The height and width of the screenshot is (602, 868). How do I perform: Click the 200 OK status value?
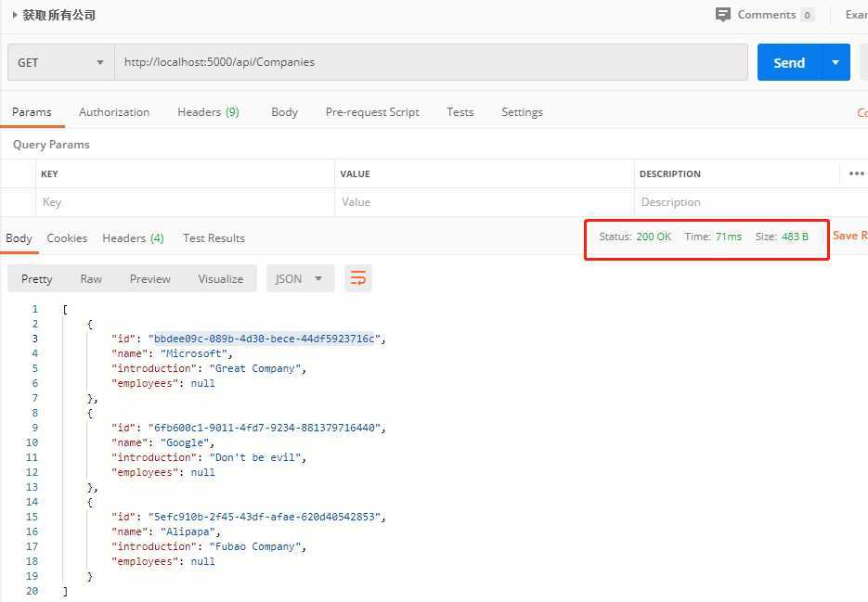coord(654,237)
